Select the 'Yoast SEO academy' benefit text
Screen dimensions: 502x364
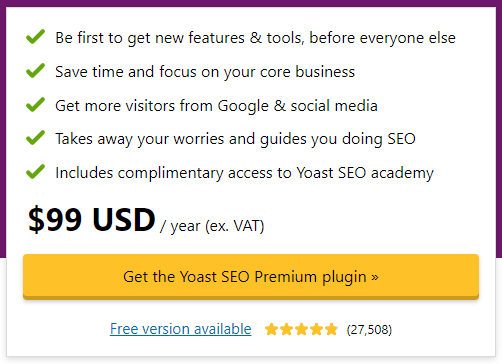(x=365, y=173)
